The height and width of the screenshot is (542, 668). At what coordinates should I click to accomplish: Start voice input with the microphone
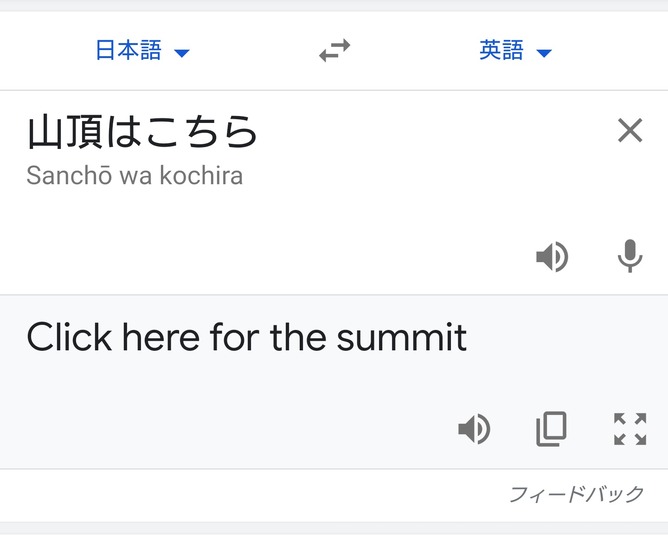pos(630,257)
